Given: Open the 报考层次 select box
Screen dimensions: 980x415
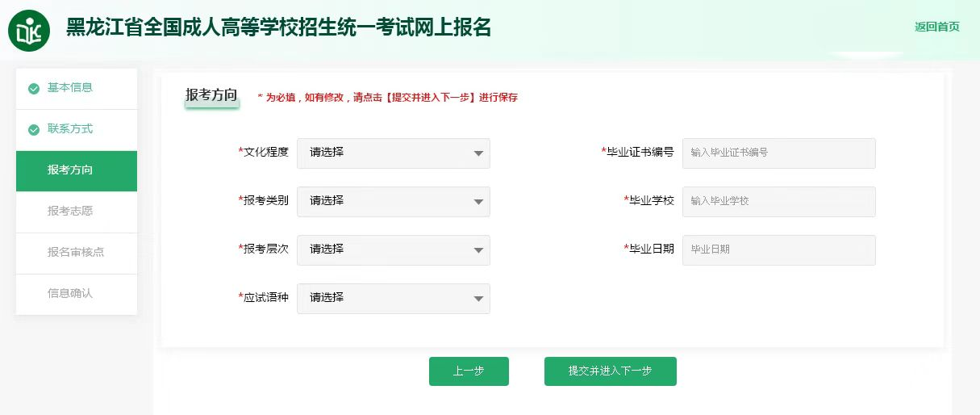Looking at the screenshot, I should tap(394, 250).
